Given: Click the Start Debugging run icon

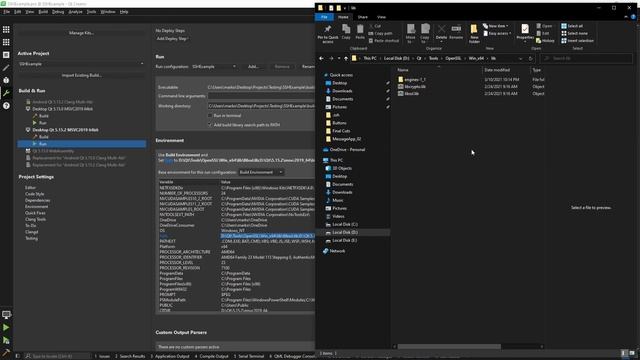Looking at the screenshot, I should pyautogui.click(x=6, y=340).
